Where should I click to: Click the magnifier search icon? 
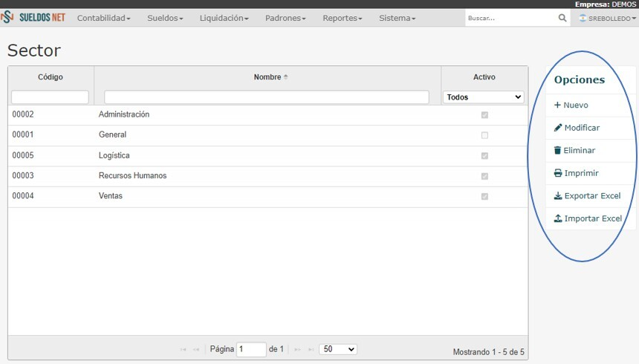[x=562, y=18]
